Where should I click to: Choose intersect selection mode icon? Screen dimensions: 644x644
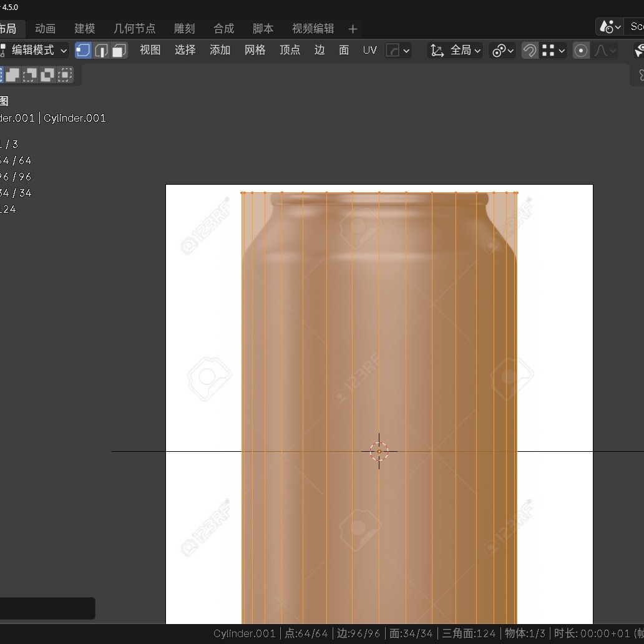64,75
